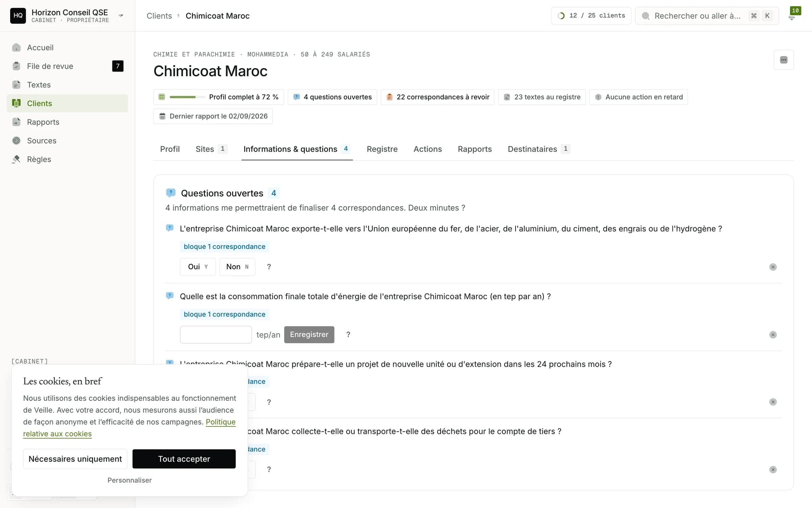This screenshot has height=508, width=812.
Task: Open the three-dots menu for Chimicoat Maroc
Action: click(x=784, y=60)
